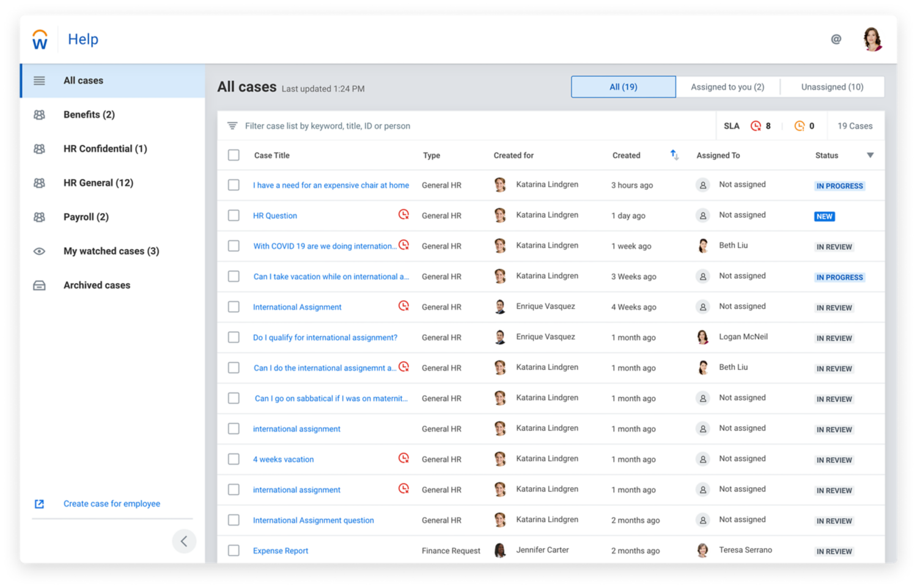The height and width of the screenshot is (588, 917).
Task: Collapse the sidebar with the chevron button
Action: 184,541
